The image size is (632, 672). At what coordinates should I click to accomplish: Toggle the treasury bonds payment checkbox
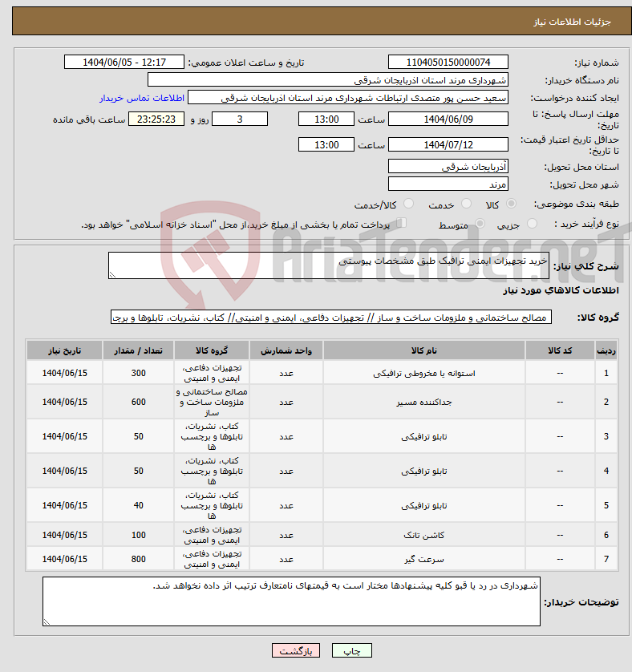pyautogui.click(x=401, y=222)
